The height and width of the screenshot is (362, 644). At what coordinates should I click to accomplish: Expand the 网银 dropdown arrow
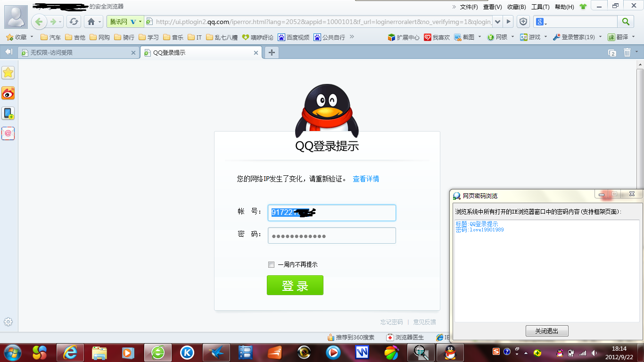(512, 37)
